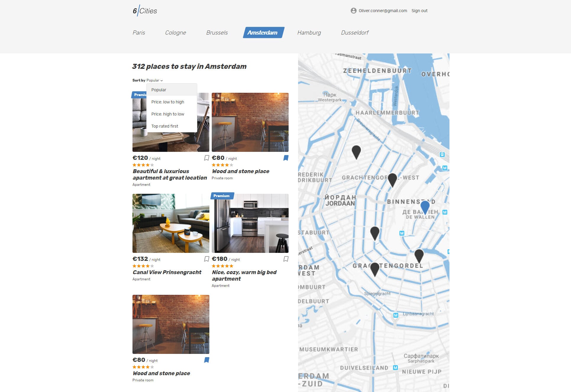Bookmark the €180 Nice, cozy apartment
Viewport: 571px width, 392px height.
pyautogui.click(x=286, y=259)
